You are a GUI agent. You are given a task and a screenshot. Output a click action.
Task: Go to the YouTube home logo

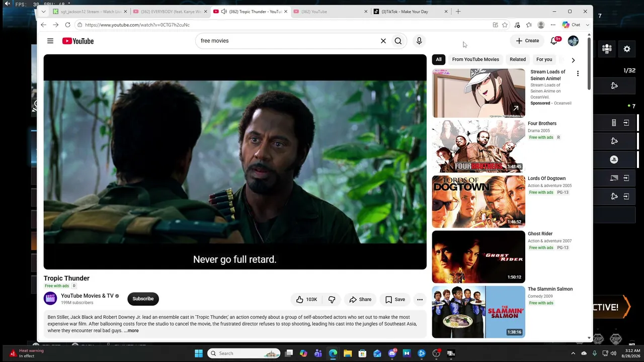tap(78, 41)
